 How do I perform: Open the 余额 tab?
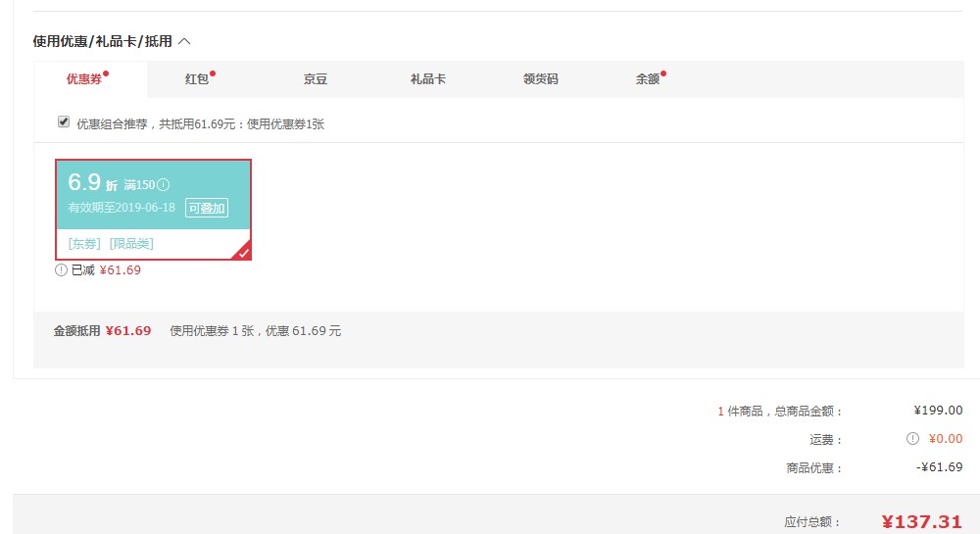click(648, 79)
